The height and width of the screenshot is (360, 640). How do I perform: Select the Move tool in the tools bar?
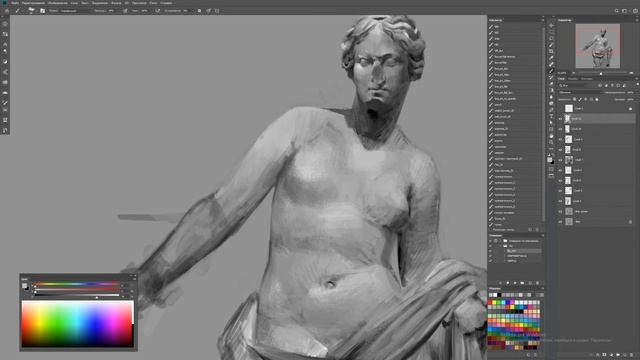(551, 25)
